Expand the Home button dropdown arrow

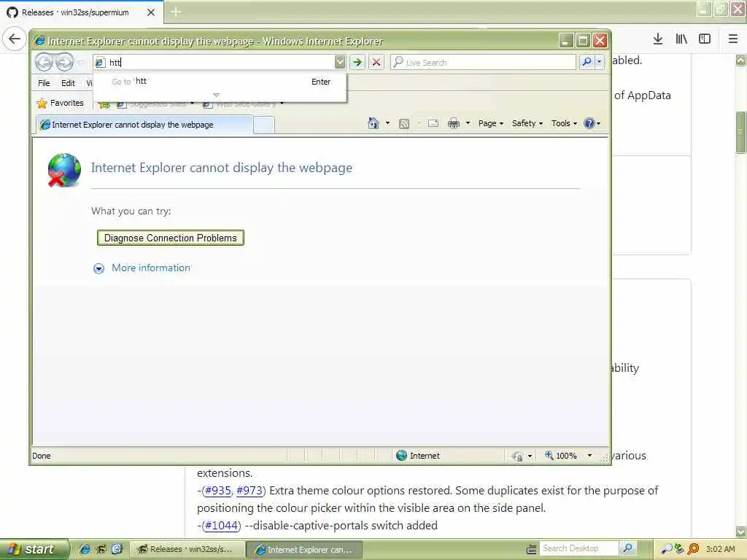[387, 123]
